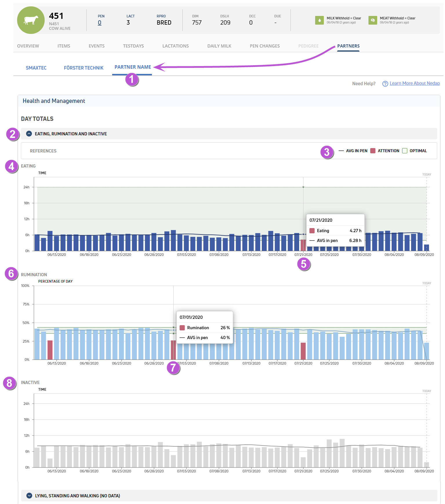This screenshot has width=445, height=504.
Task: Click the 'COW ALIVE' status text
Action: click(60, 28)
